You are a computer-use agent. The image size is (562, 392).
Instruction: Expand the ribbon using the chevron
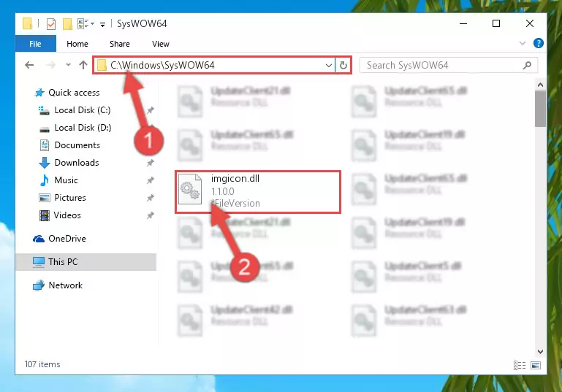(x=523, y=43)
